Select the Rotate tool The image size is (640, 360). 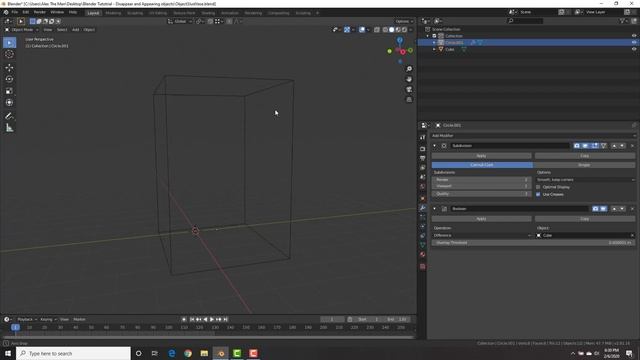click(9, 79)
